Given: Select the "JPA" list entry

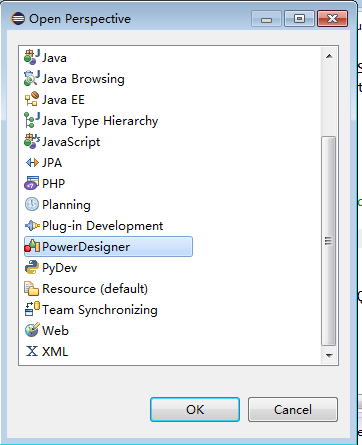Looking at the screenshot, I should (52, 163).
